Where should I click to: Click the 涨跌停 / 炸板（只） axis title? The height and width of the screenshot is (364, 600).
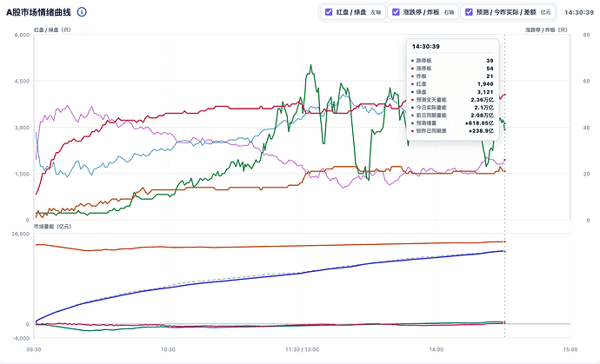[546, 30]
